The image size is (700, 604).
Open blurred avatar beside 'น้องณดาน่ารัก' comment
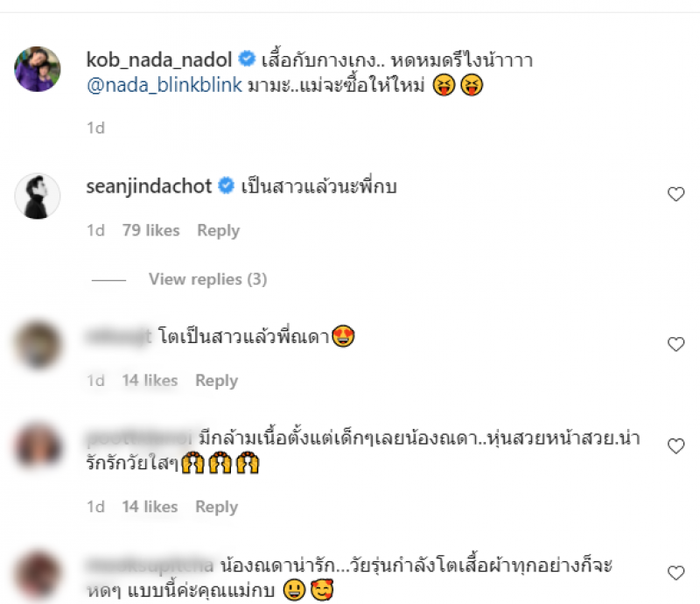[x=38, y=574]
